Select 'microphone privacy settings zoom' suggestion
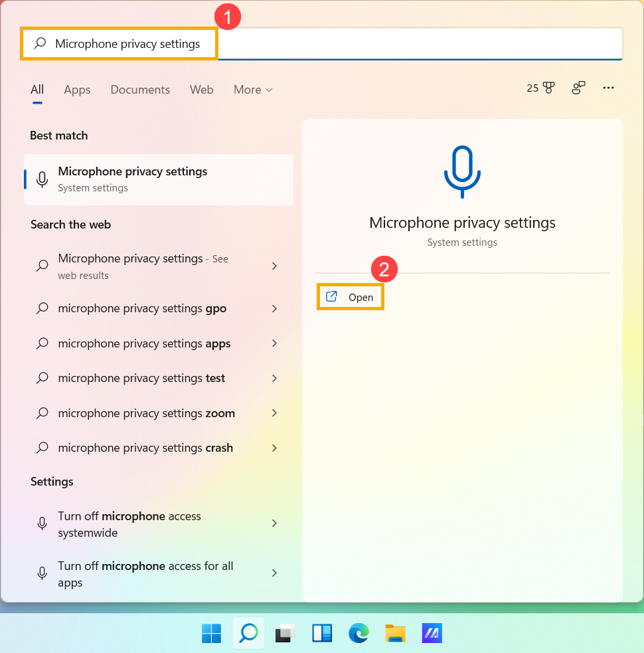The height and width of the screenshot is (653, 644). coord(159,413)
